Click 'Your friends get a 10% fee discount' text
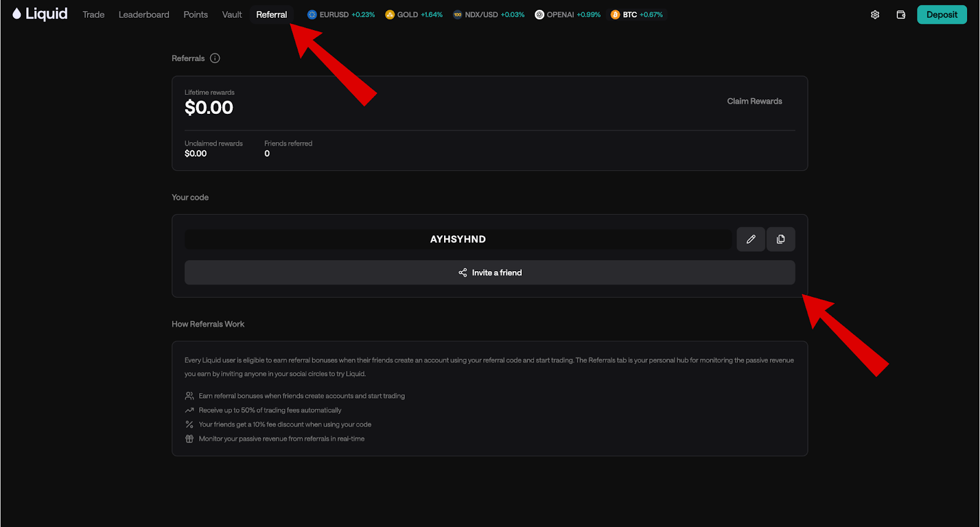Image resolution: width=980 pixels, height=527 pixels. click(x=285, y=424)
